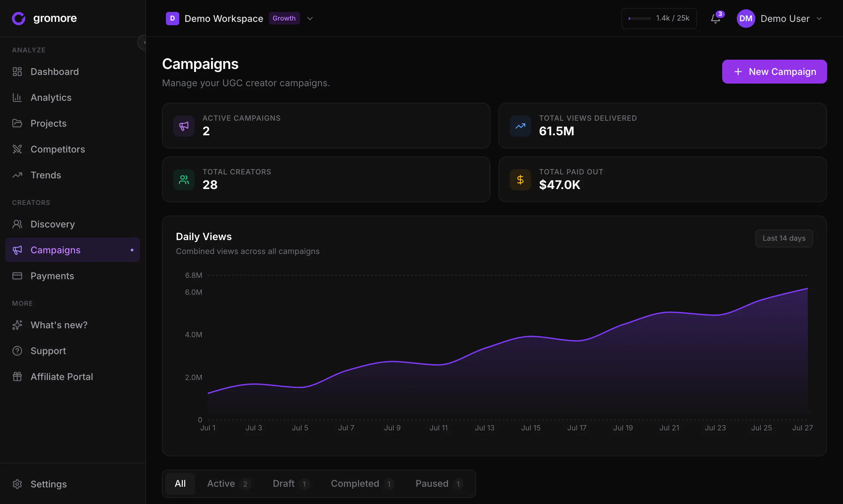Click the 6.8M y-axis label
This screenshot has width=843, height=504.
193,275
